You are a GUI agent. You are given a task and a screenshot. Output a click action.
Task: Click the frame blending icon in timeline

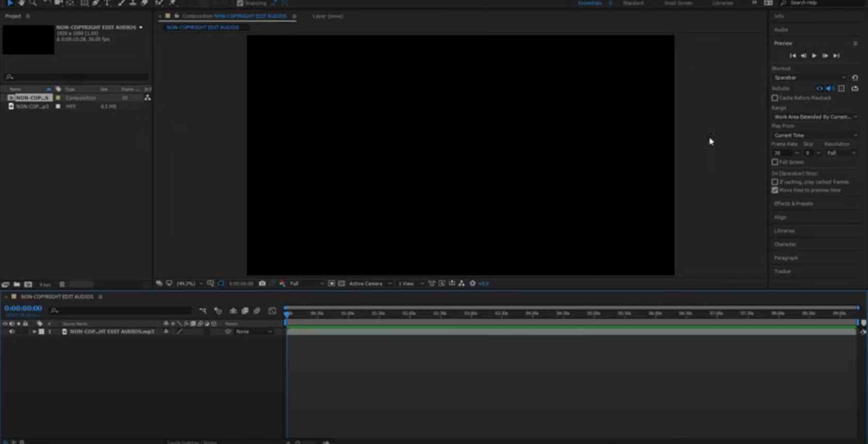pos(245,311)
